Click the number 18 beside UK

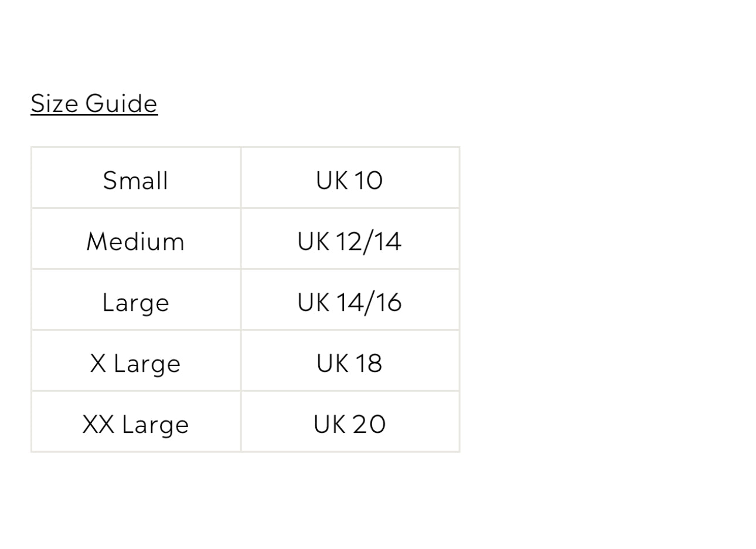pyautogui.click(x=367, y=364)
